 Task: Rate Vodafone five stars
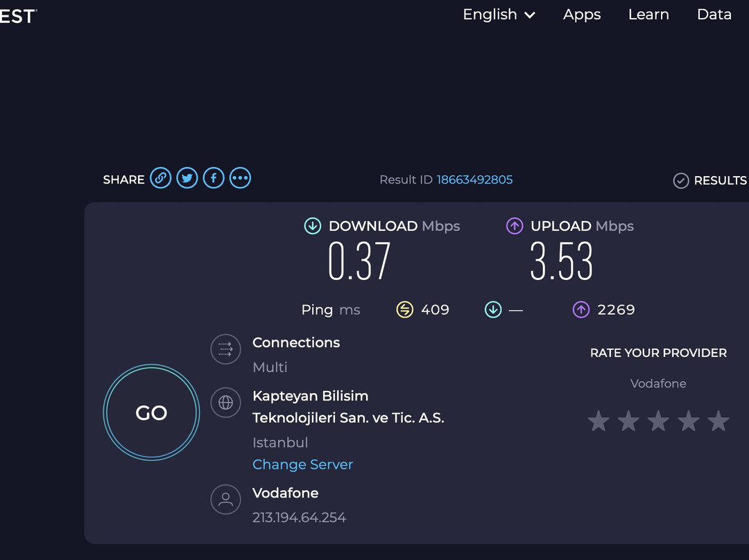(718, 421)
